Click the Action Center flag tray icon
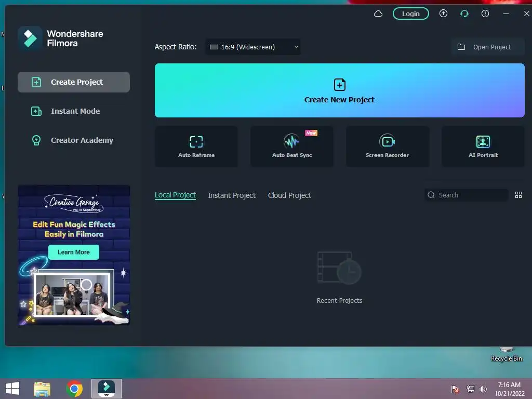This screenshot has height=399, width=532. pos(455,389)
